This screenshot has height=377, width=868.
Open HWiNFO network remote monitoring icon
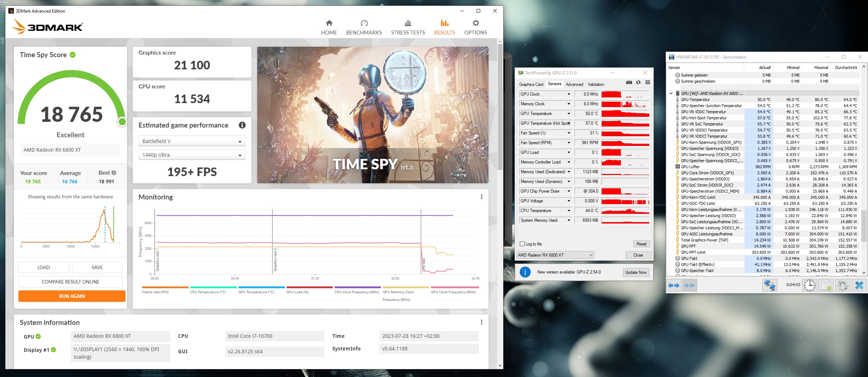770,285
